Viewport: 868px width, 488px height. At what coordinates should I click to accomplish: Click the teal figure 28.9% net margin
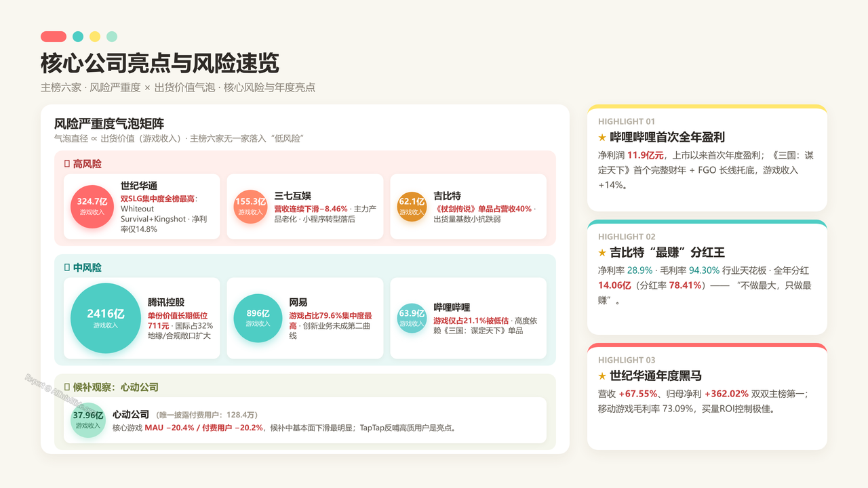(639, 270)
